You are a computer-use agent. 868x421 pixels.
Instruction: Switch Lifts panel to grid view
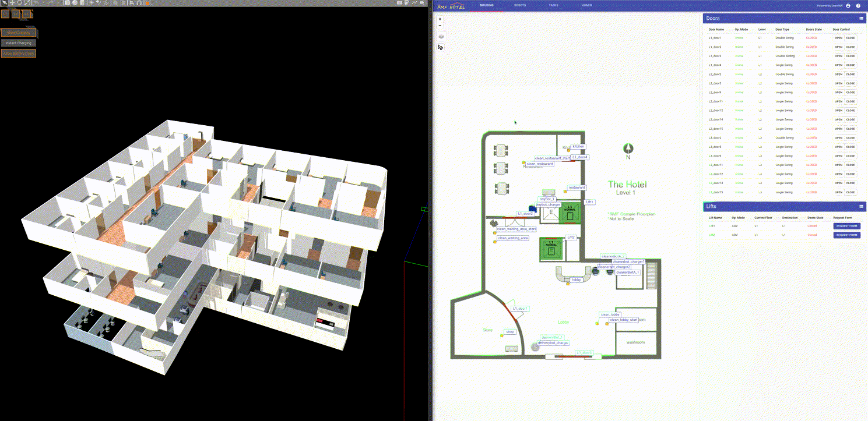click(x=861, y=207)
